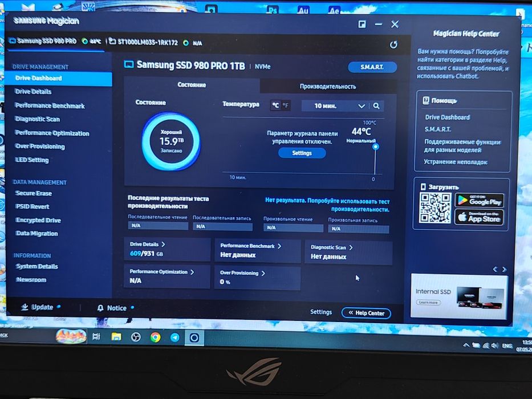Image resolution: width=532 pixels, height=399 pixels.
Task: Open Settings in the bottom bar
Action: coord(321,312)
